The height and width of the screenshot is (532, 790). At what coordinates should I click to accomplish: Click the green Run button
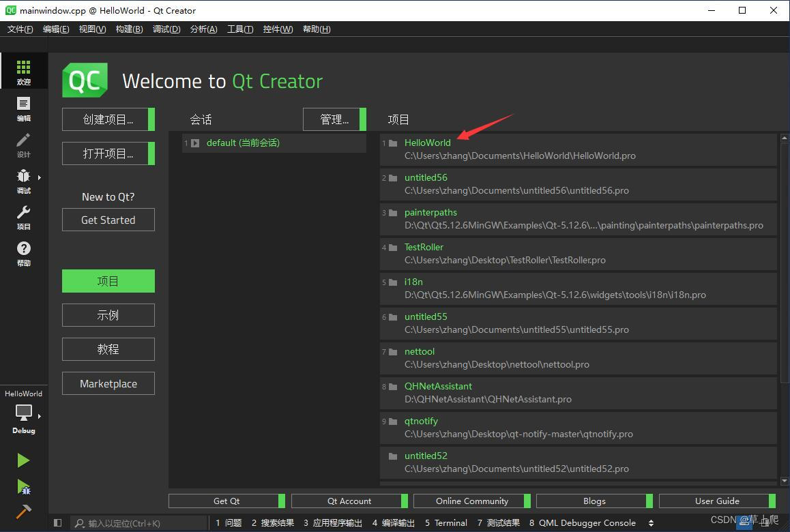click(23, 460)
